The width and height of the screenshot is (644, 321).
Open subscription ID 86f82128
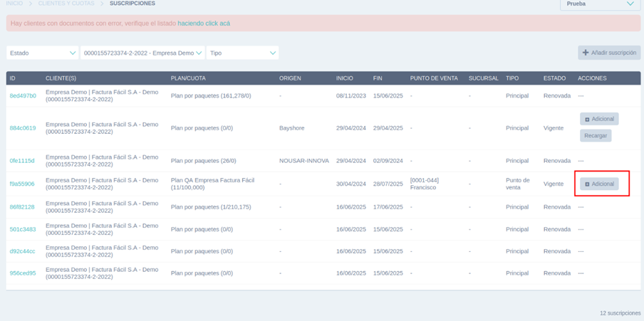[22, 207]
